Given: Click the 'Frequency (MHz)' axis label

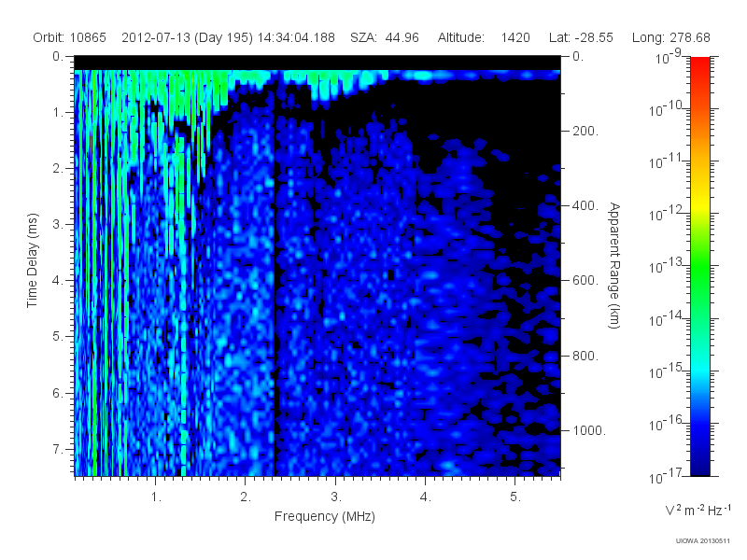Looking at the screenshot, I should [x=324, y=516].
